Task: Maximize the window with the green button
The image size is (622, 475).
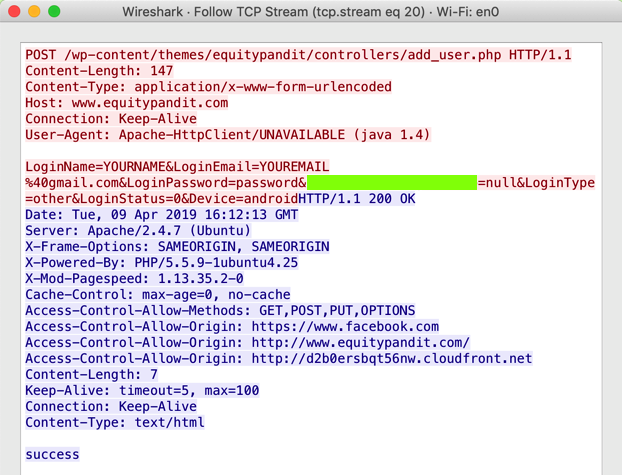Action: (x=54, y=13)
